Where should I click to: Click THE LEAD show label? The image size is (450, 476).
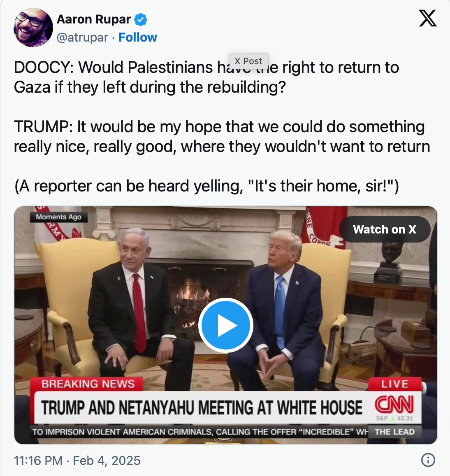(394, 432)
